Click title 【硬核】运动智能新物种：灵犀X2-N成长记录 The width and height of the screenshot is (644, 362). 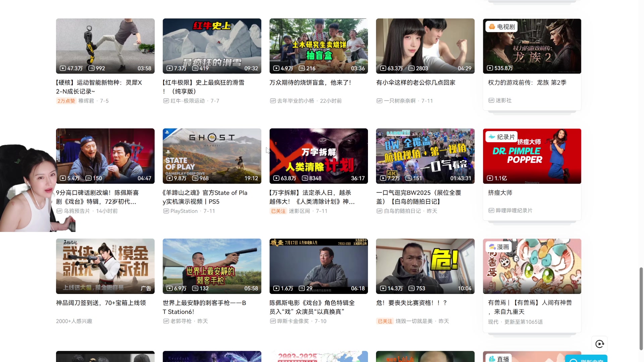tap(99, 87)
